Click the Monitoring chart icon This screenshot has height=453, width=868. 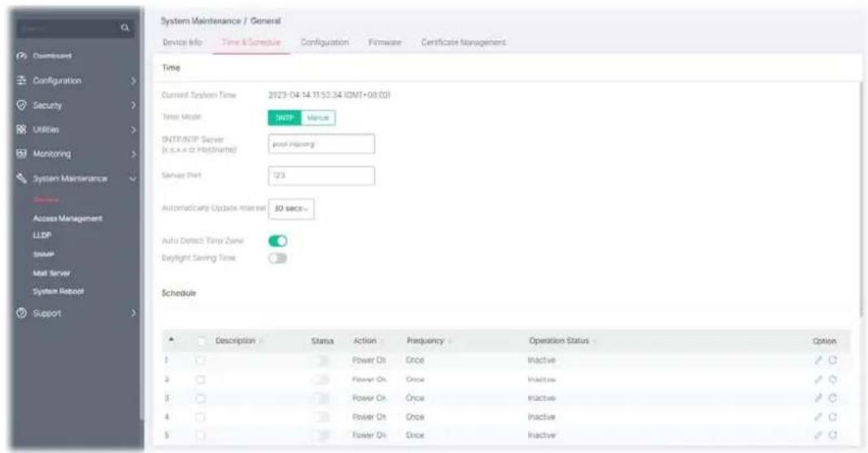[x=22, y=153]
